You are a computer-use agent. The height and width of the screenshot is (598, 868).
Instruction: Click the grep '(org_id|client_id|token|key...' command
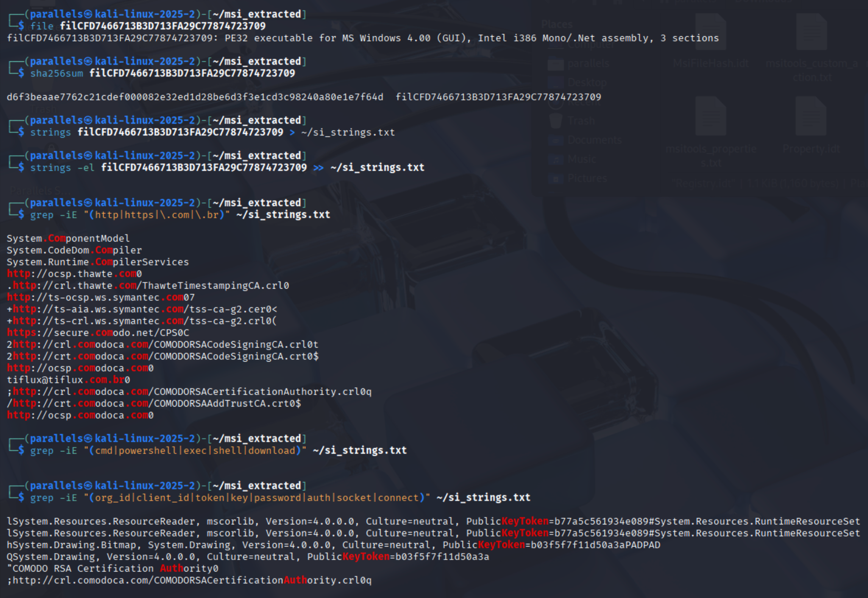pos(280,497)
